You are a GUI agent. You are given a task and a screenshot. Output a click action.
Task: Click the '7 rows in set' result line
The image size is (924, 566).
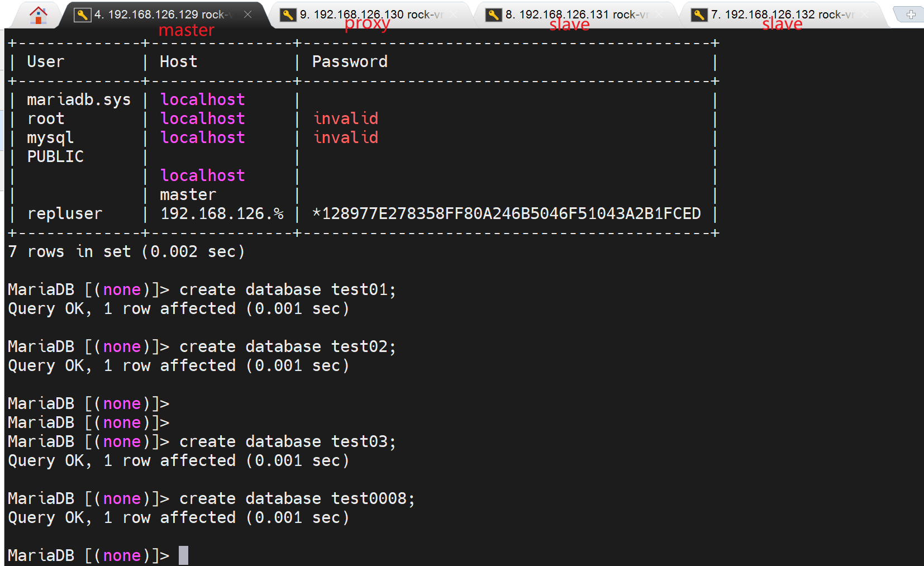click(126, 252)
